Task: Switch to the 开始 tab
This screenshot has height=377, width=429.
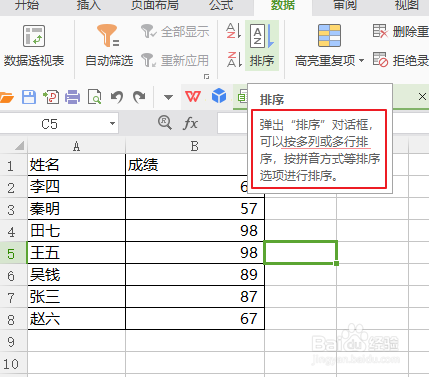Action: point(27,5)
